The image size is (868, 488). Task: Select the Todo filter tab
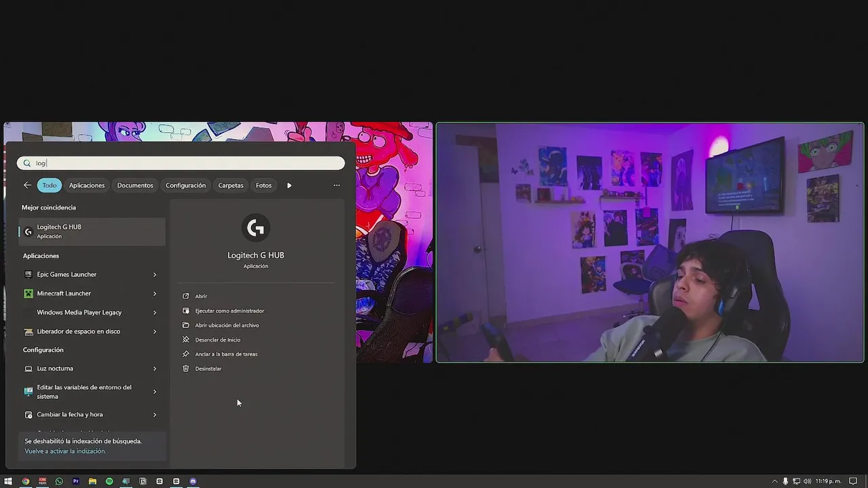[x=50, y=185]
